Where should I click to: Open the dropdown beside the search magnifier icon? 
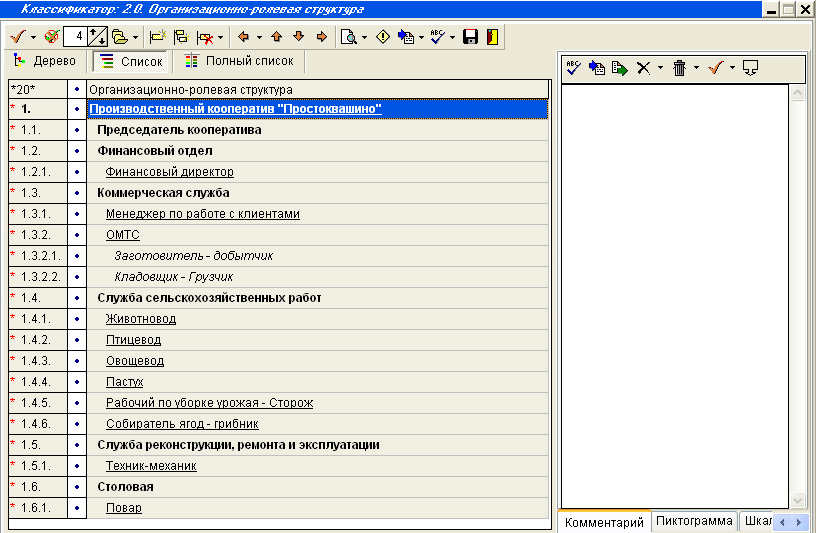(x=364, y=37)
